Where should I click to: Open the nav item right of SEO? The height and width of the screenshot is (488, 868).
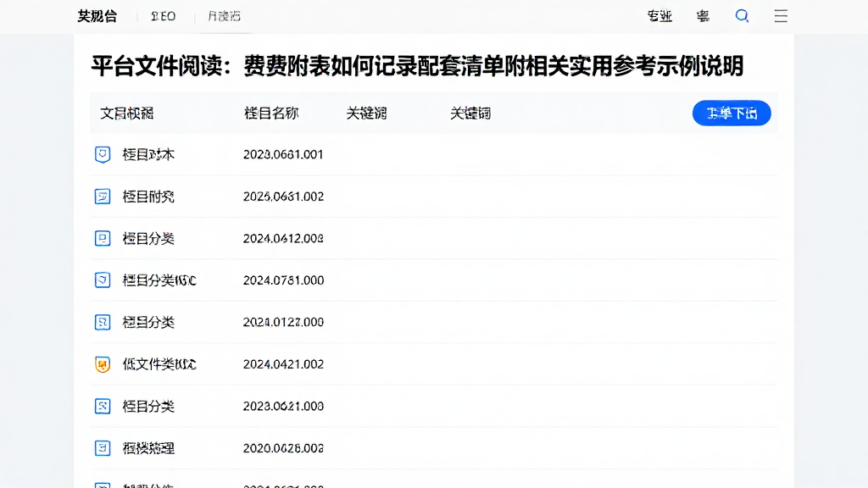click(224, 16)
